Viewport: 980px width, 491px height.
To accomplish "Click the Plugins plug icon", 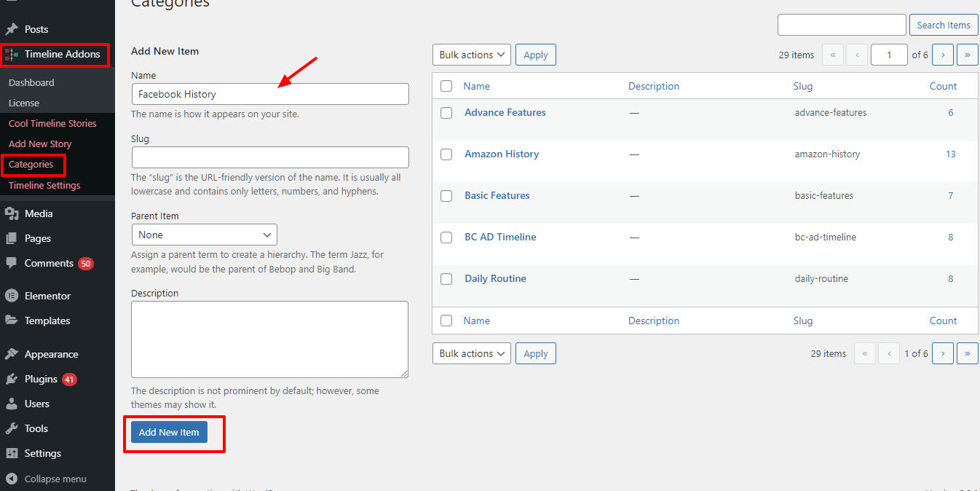I will click(x=12, y=379).
